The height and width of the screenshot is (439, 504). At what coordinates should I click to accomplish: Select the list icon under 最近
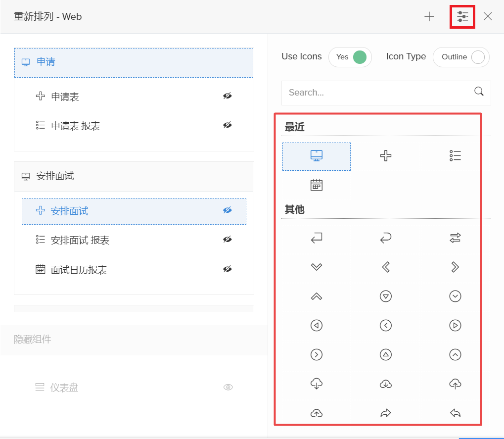(455, 156)
